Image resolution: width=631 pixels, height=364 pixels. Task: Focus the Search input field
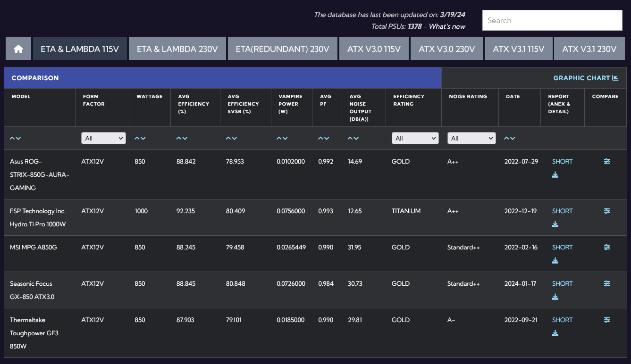click(552, 20)
